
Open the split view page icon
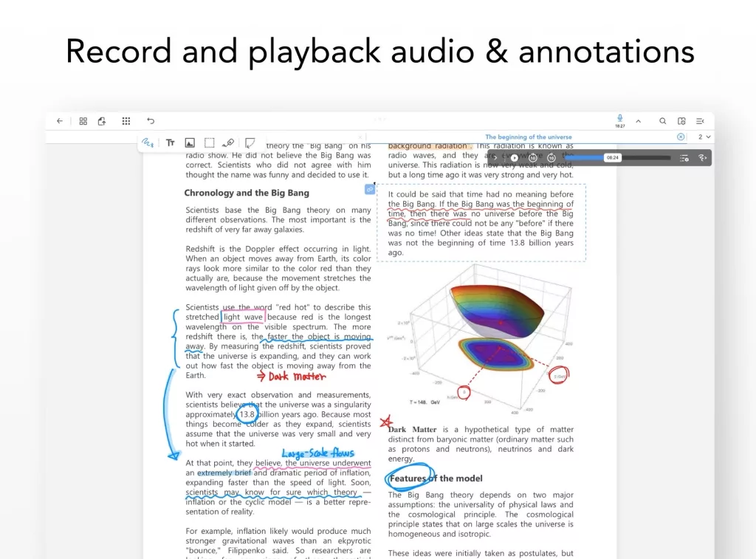tap(681, 121)
